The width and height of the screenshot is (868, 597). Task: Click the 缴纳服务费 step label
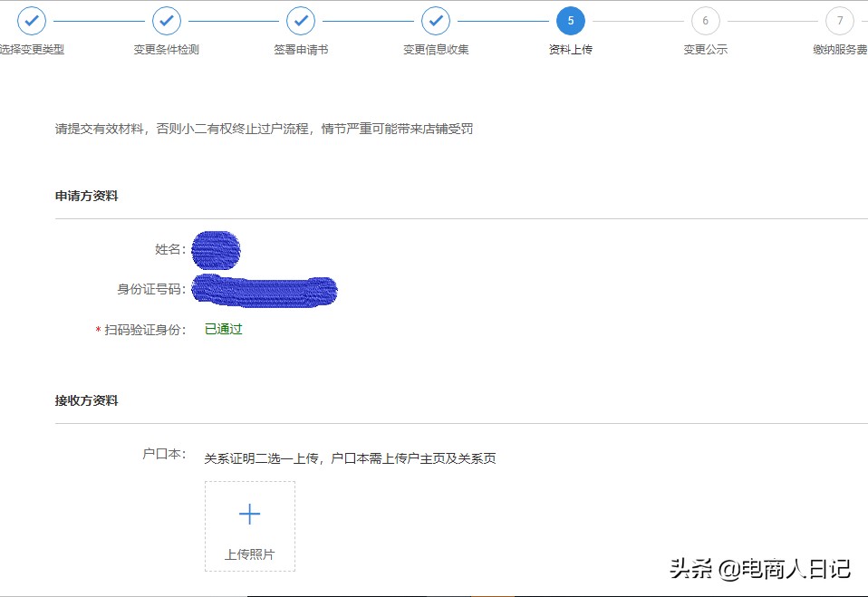click(839, 50)
